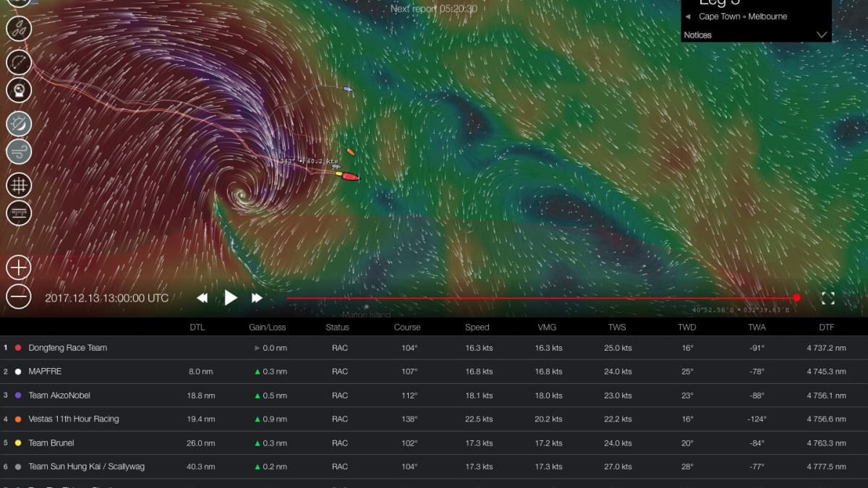
Task: Click the light-blue boat marker north of the fleet
Action: click(x=348, y=90)
